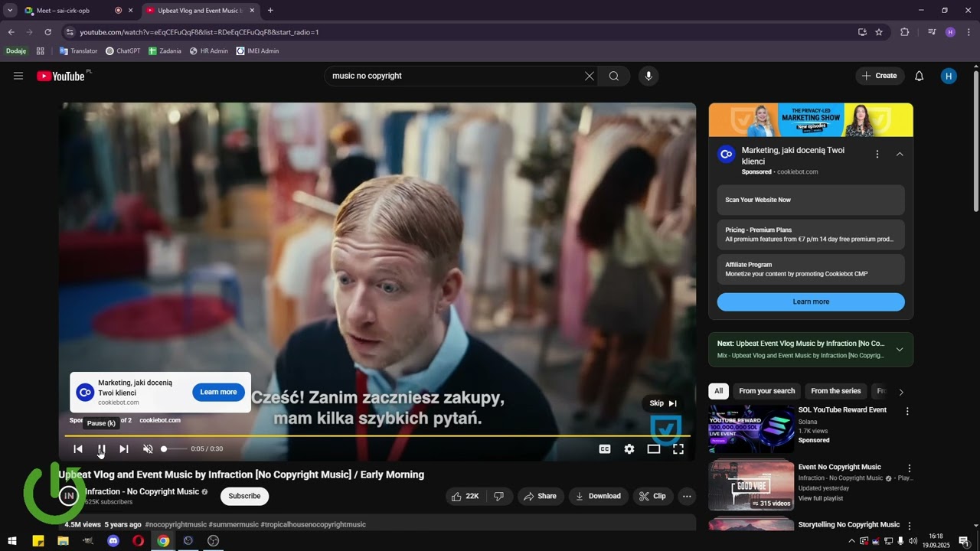Screen dimensions: 980x551
Task: Bookmark this page with the star
Action: pyautogui.click(x=879, y=32)
